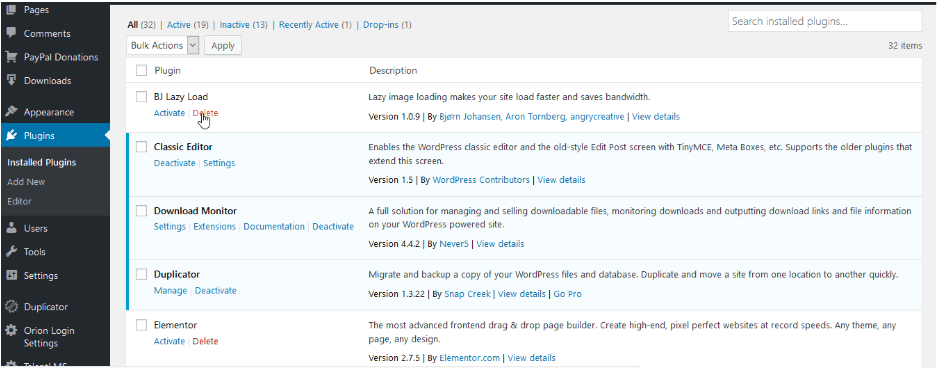Select Add New plugin submenu item
The height and width of the screenshot is (369, 940).
point(26,182)
